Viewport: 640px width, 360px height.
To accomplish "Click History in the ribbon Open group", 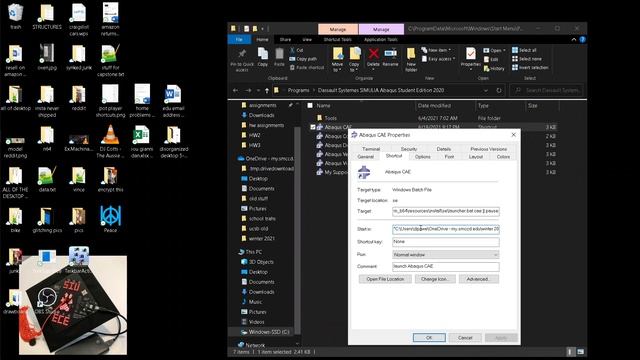I will 494,69.
